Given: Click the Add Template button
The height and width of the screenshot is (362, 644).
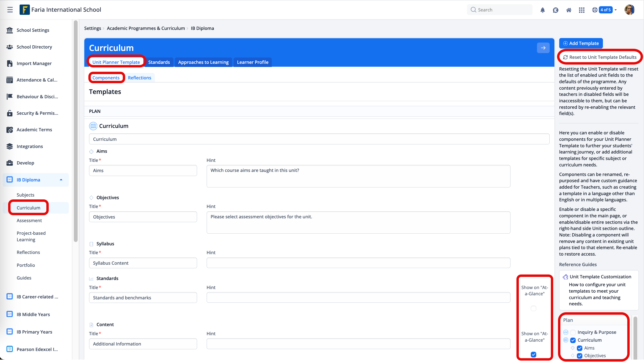Looking at the screenshot, I should point(581,43).
